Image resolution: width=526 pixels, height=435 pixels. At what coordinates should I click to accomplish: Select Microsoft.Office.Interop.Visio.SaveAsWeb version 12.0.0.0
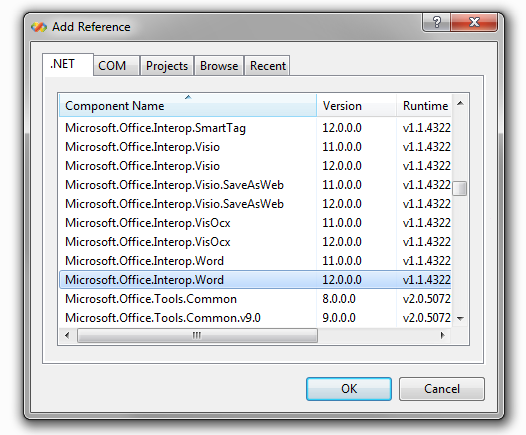255,204
